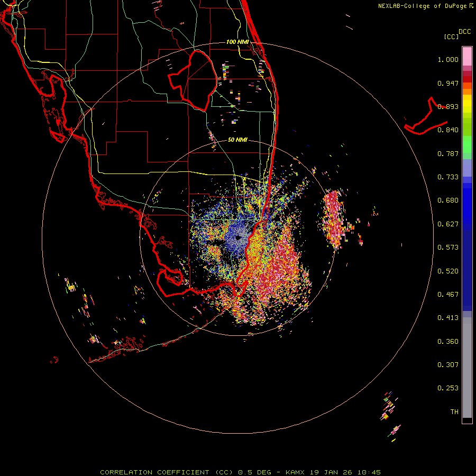Select the 0.520 scale value
Screen dimensions: 476x476
[x=448, y=271]
